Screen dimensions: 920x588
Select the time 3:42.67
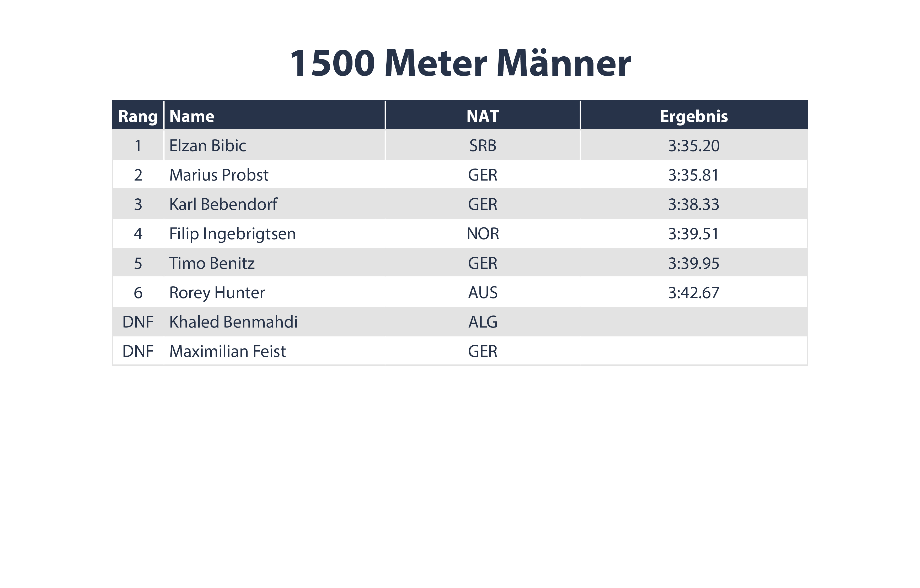pos(694,292)
